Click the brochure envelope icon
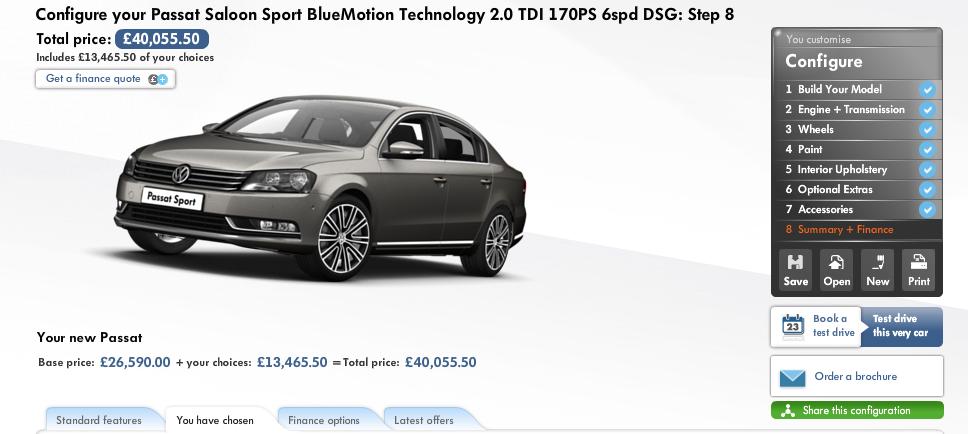This screenshot has height=434, width=968. [793, 377]
